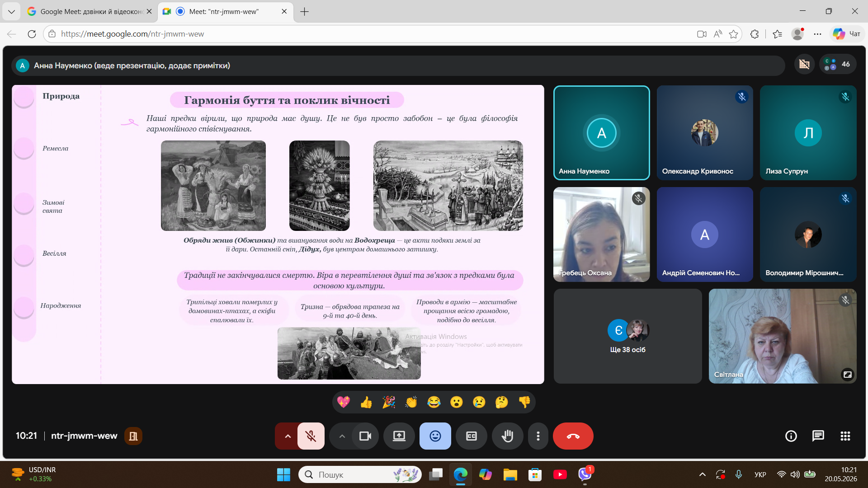Open the in-call chat panel

(818, 436)
